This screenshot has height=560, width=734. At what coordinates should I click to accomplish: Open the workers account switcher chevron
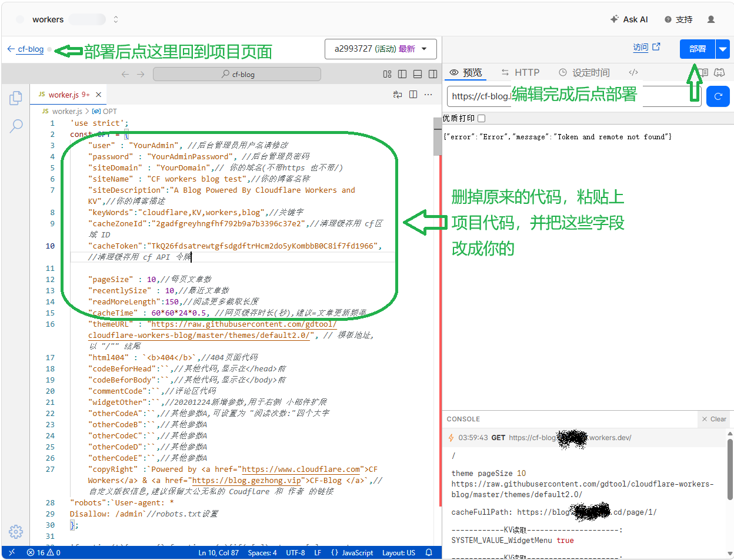[x=116, y=19]
